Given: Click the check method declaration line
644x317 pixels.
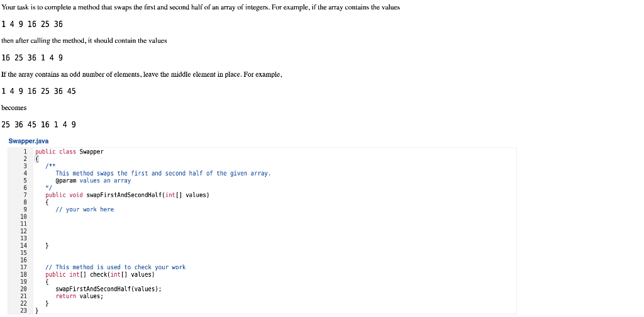Looking at the screenshot, I should 100,274.
